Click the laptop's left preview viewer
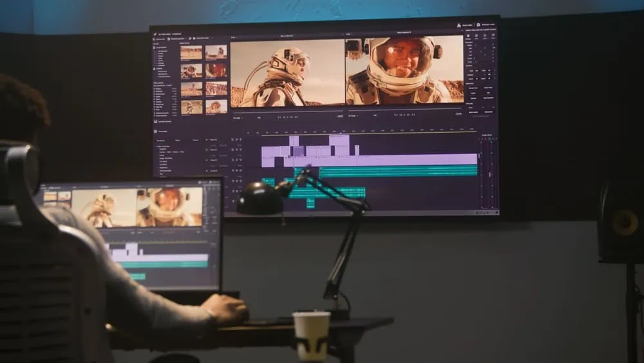This screenshot has width=644, height=363. 104,208
